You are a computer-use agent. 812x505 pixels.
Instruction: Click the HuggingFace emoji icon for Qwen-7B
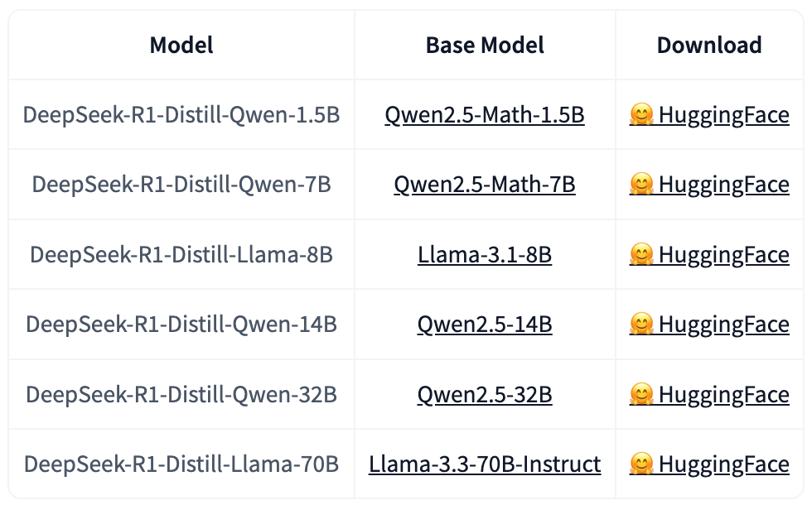642,184
